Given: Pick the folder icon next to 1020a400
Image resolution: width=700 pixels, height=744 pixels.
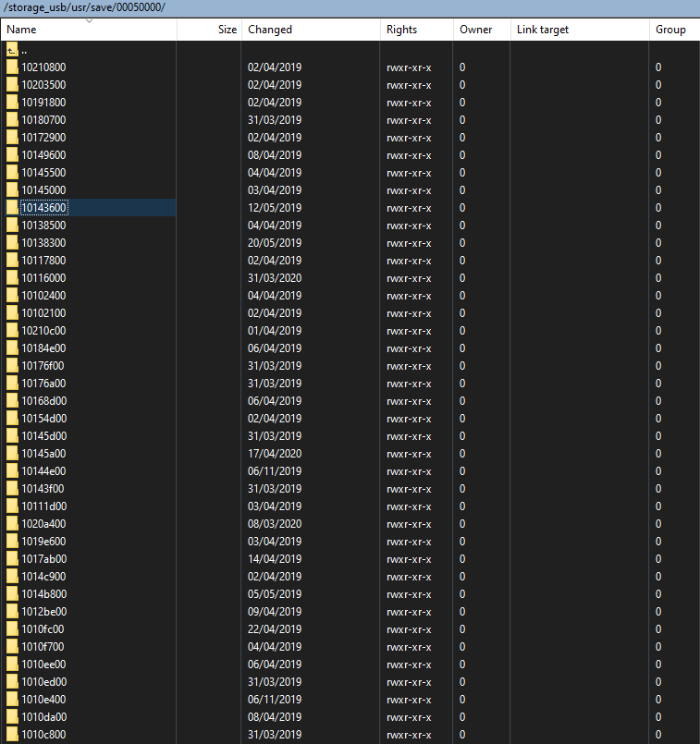Looking at the screenshot, I should click(x=12, y=524).
